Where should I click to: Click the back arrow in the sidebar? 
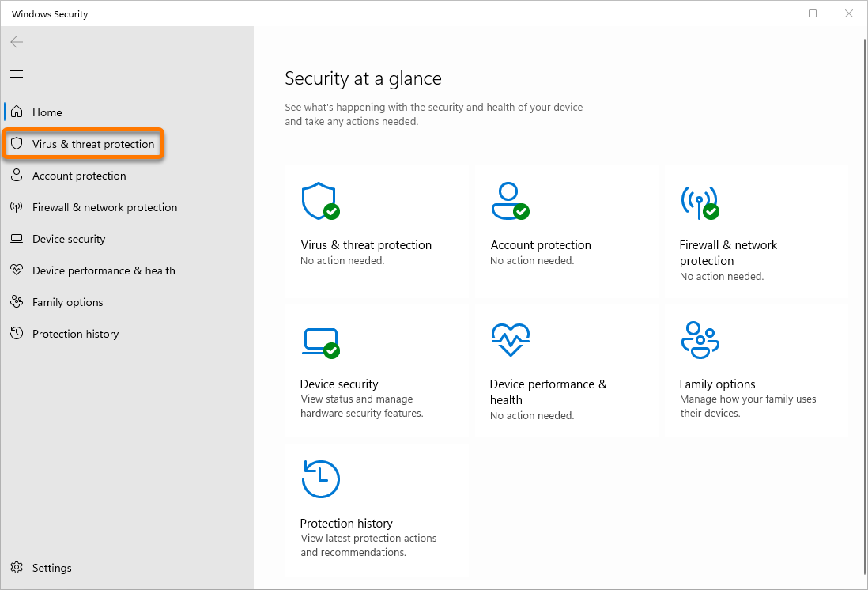coord(17,42)
